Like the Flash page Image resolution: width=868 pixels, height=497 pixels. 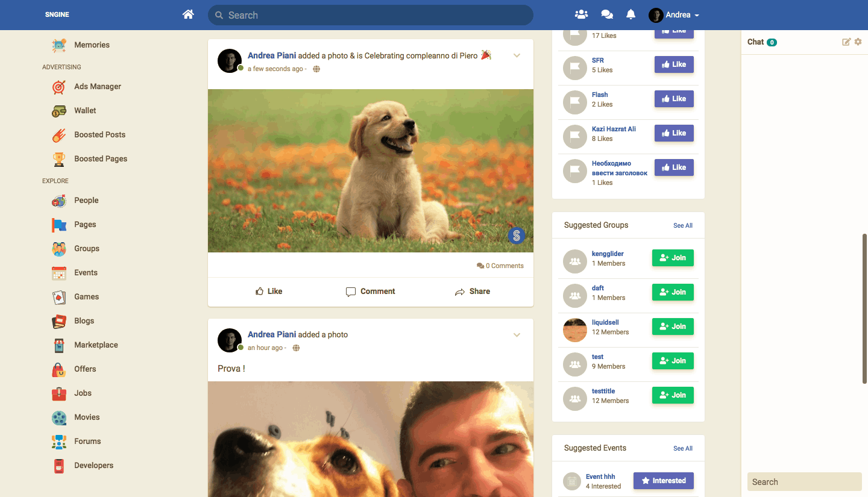pos(674,99)
